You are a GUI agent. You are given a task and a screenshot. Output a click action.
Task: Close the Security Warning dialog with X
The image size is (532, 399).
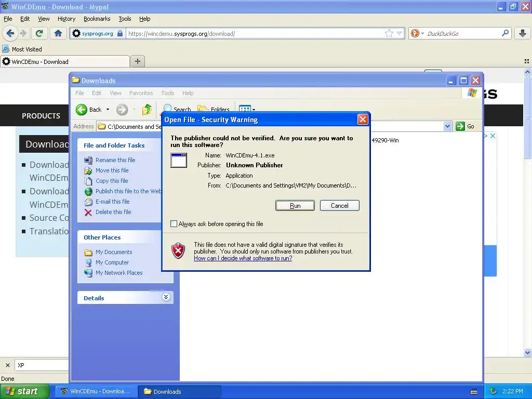363,119
